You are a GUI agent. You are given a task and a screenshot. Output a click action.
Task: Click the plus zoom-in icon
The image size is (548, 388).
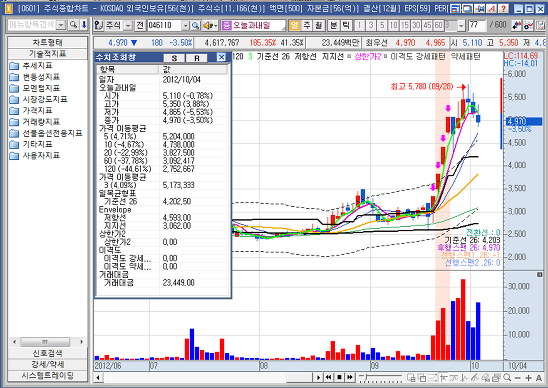click(528, 378)
